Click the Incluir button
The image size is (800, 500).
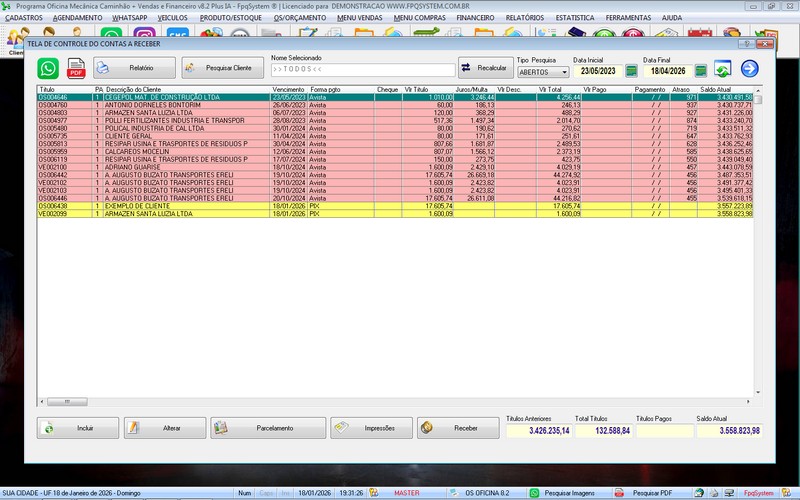click(78, 428)
